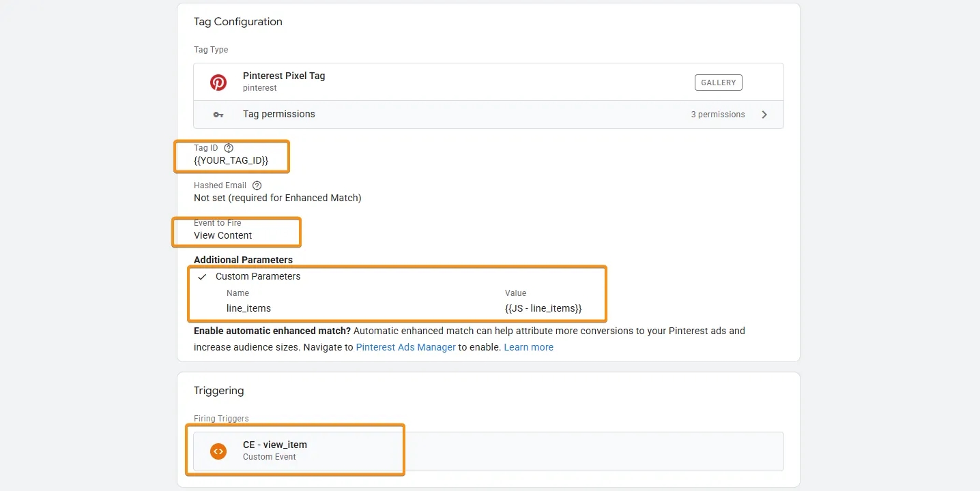980x491 pixels.
Task: Click the Custom Event subtitle text
Action: 270,457
